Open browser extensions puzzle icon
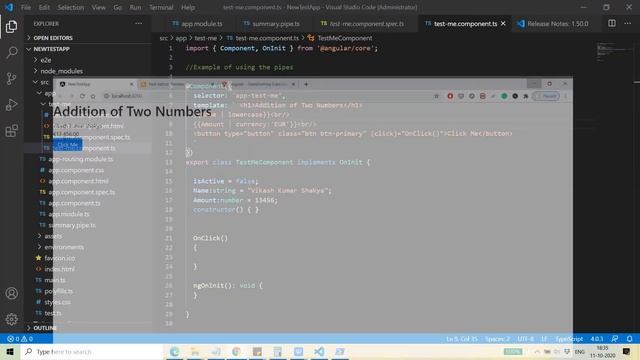 tap(526, 96)
